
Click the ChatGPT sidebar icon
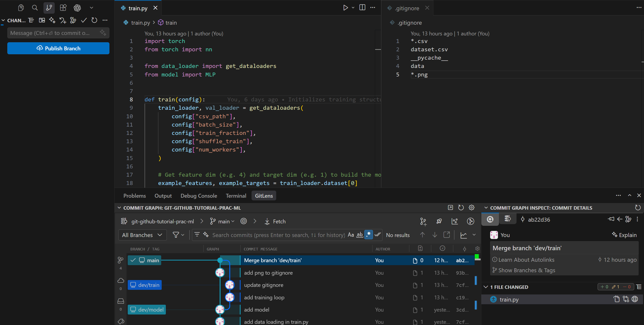click(77, 8)
